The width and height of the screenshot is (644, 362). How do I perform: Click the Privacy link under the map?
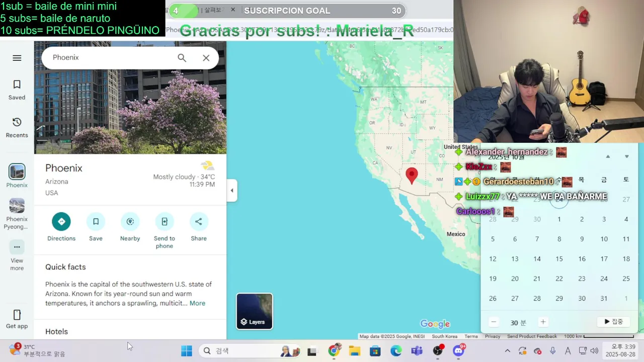point(492,336)
